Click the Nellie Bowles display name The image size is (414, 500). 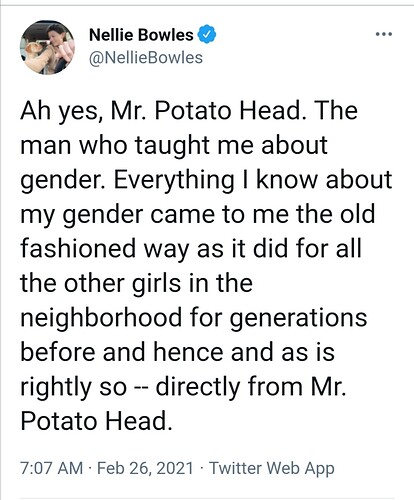pos(141,35)
